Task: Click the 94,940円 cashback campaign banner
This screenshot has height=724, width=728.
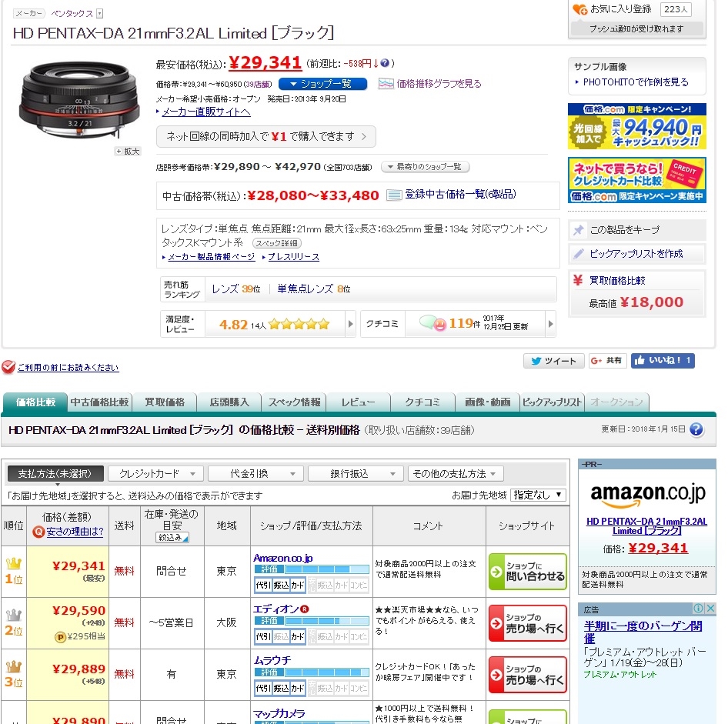Action: click(637, 126)
